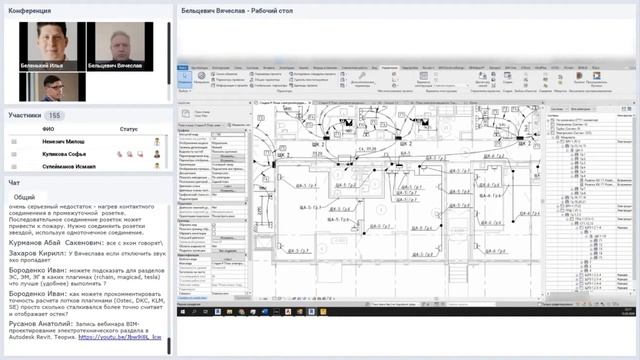Switch to Вид ribbon tab
The width and height of the screenshot is (640, 360).
374,67
